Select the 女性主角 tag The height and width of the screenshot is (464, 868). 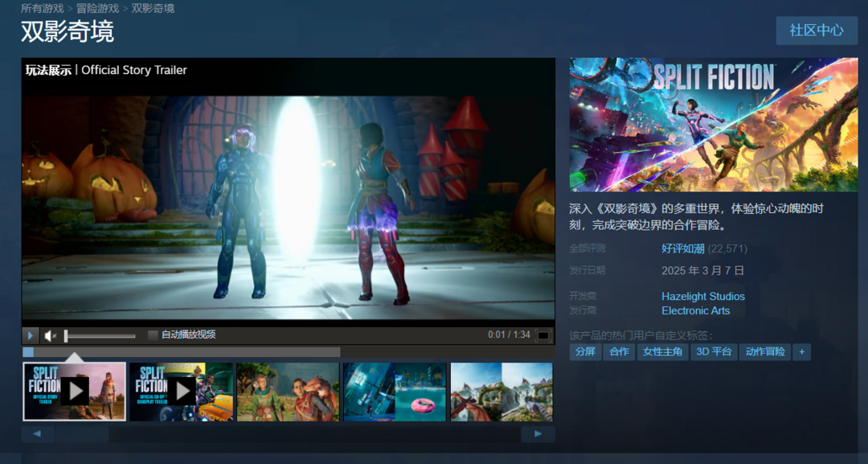click(662, 351)
